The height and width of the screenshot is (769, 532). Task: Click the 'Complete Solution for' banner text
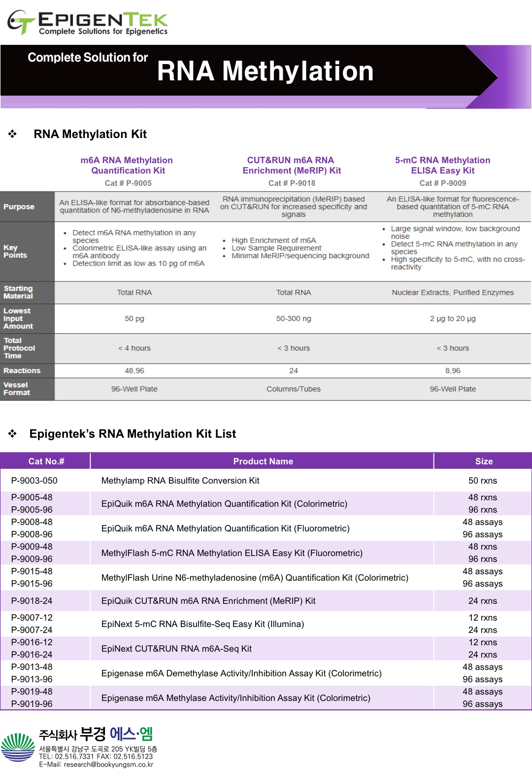click(x=88, y=58)
